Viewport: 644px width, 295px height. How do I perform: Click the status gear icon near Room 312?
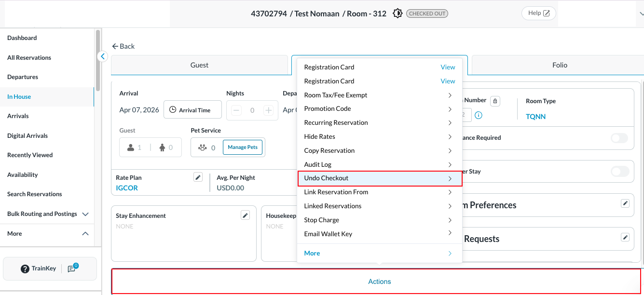tap(397, 13)
